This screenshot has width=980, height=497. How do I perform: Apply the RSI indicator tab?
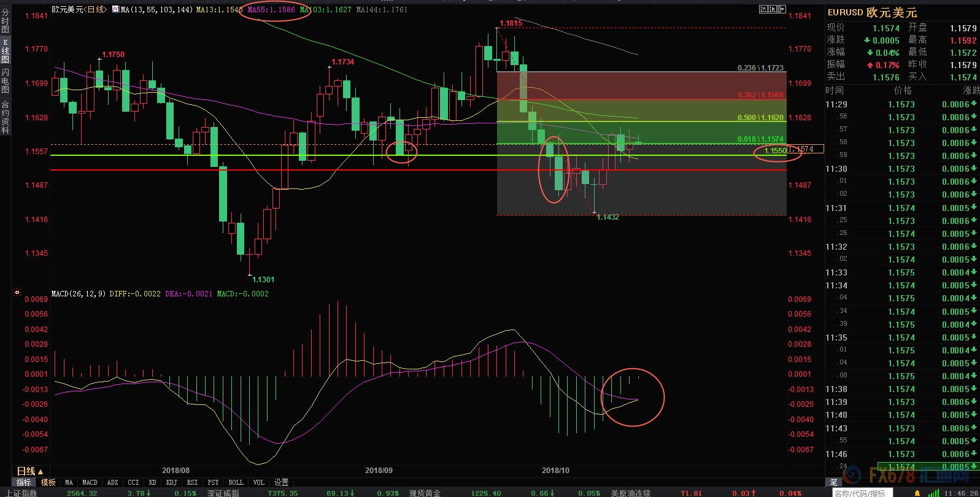192,482
